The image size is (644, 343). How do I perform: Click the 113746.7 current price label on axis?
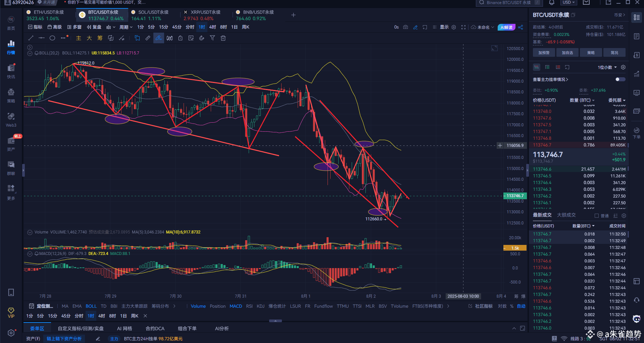[x=515, y=196]
